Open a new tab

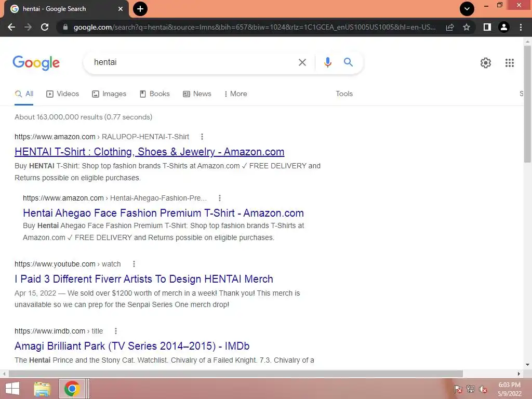pyautogui.click(x=140, y=9)
